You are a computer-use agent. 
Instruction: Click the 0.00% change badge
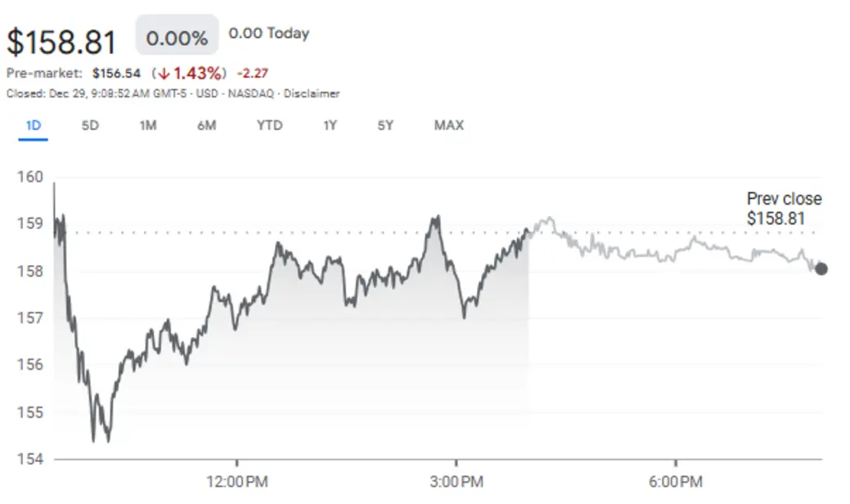tap(177, 38)
